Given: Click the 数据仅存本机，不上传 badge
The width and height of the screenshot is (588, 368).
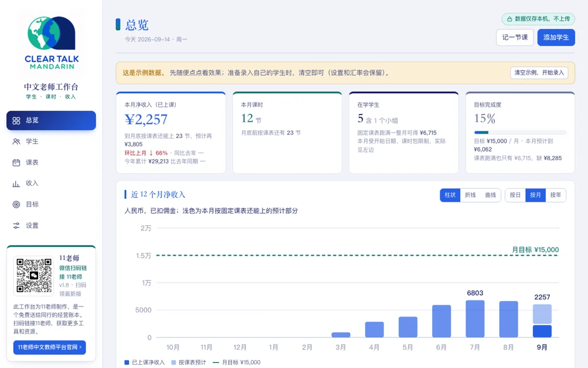Looking at the screenshot, I should 538,19.
